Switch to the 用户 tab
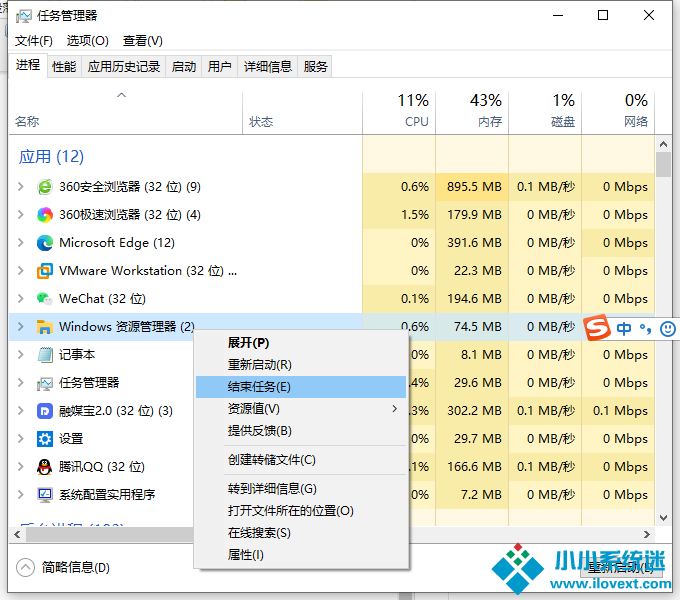Viewport: 680px width, 600px height. [219, 67]
